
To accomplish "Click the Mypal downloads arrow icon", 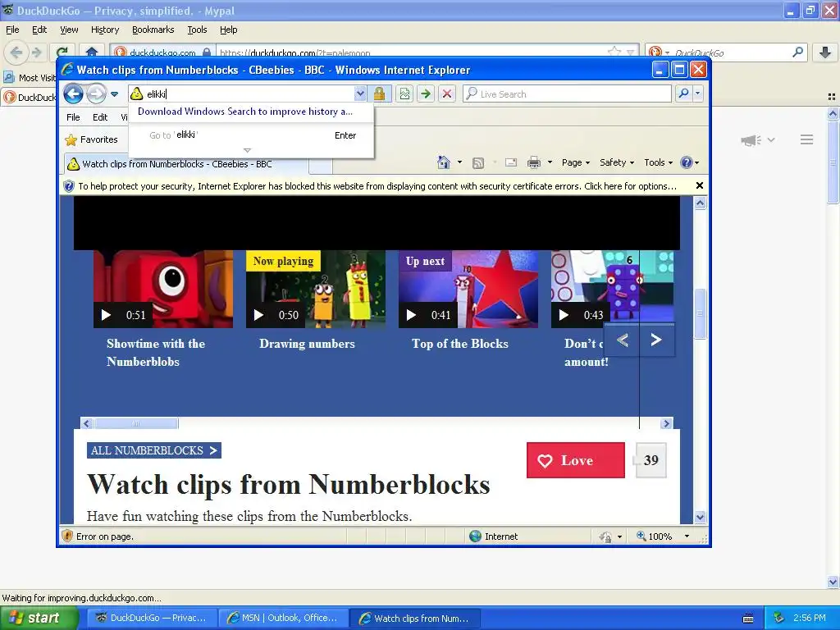I will [x=825, y=52].
